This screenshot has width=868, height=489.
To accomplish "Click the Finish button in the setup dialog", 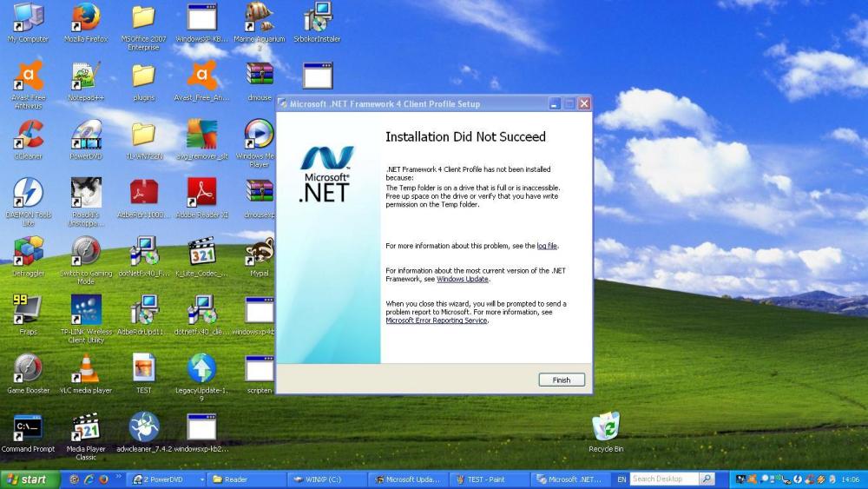I will [x=562, y=380].
